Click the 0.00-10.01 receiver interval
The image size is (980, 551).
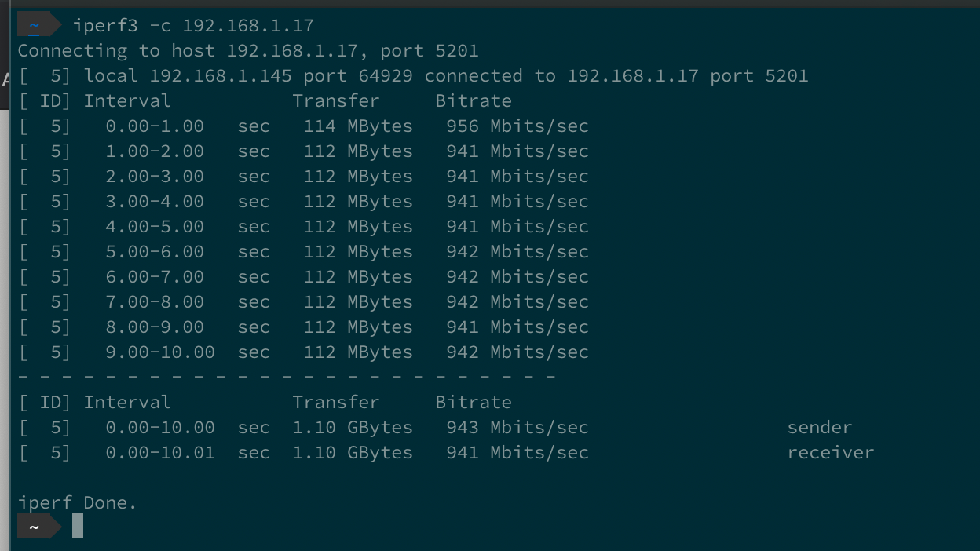(x=160, y=453)
